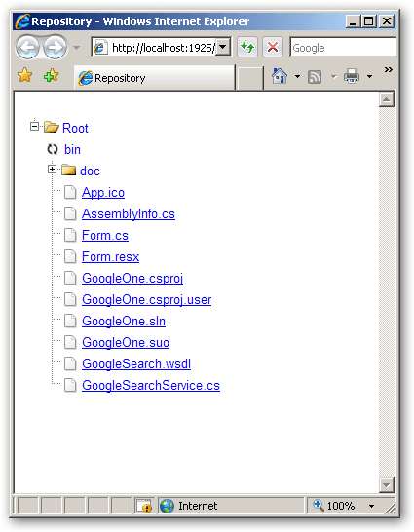
Task: Click into the Google search box
Action: click(x=343, y=48)
